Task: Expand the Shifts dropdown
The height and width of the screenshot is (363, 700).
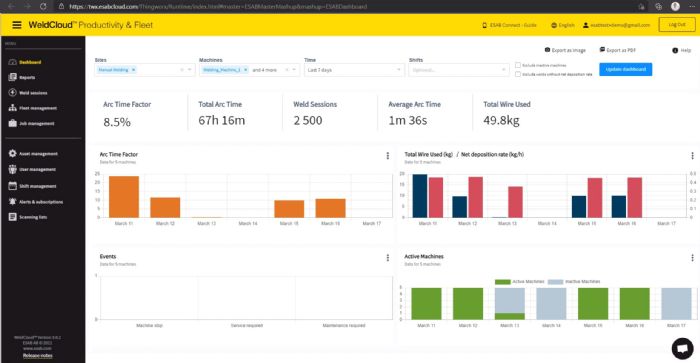Action: (458, 70)
